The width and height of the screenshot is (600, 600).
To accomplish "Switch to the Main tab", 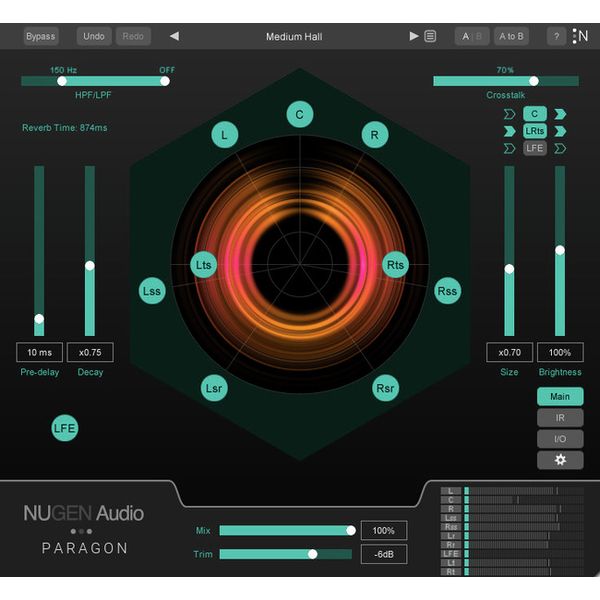I will point(560,396).
